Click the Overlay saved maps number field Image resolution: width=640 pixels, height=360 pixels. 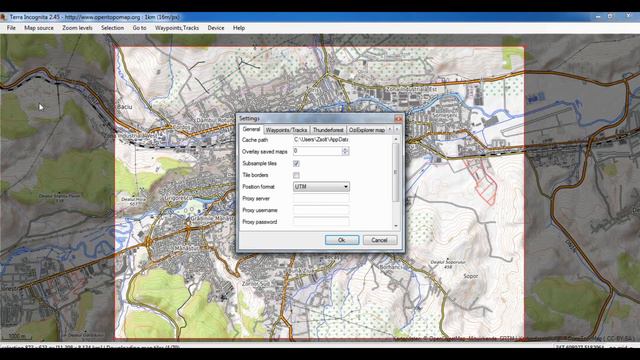[317, 151]
